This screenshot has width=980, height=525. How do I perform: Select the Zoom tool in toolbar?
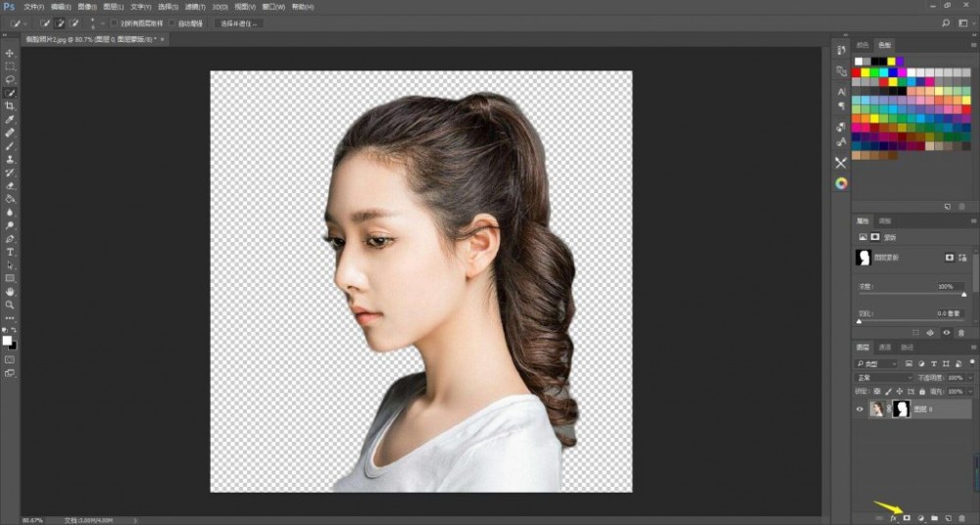click(x=10, y=305)
